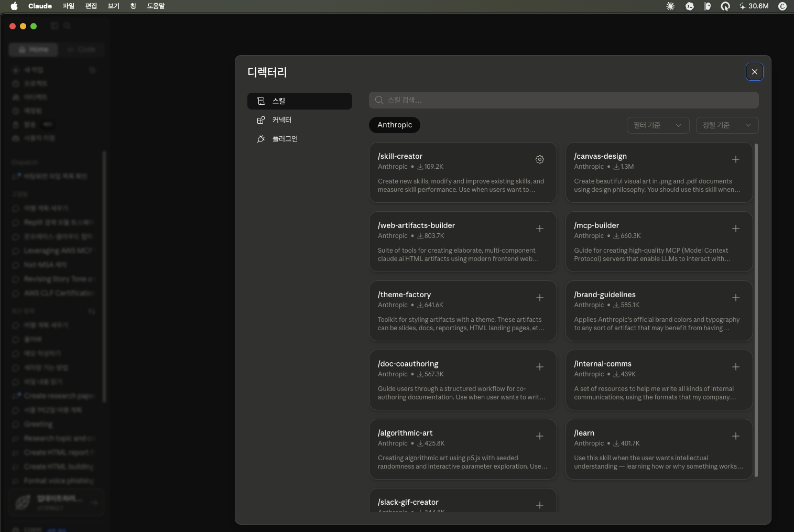This screenshot has height=532, width=794.
Task: Open the /brand-guidelines card title
Action: click(x=605, y=295)
